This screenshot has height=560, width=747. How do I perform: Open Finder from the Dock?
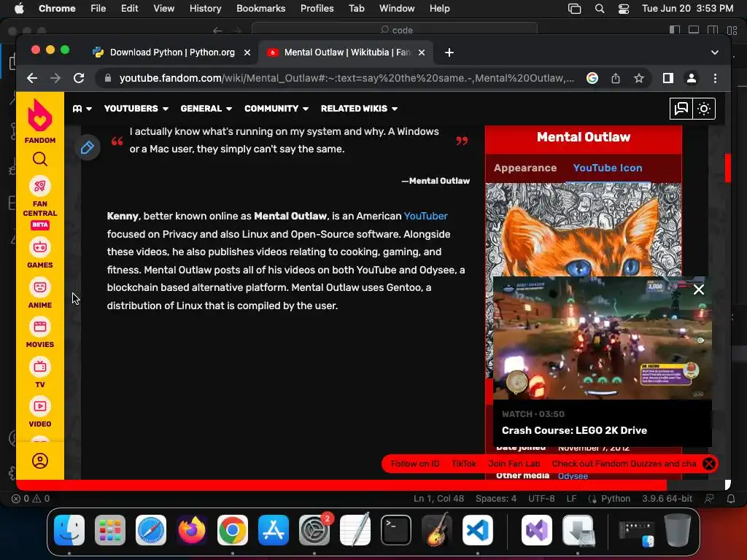(69, 530)
